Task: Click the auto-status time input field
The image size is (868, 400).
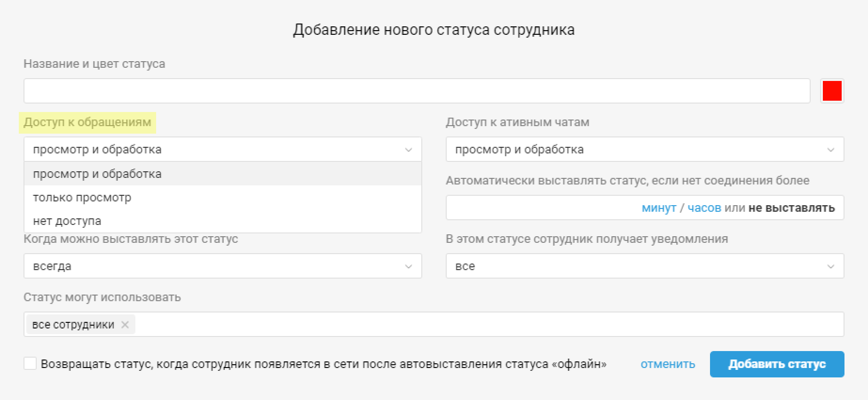Action: [x=541, y=208]
